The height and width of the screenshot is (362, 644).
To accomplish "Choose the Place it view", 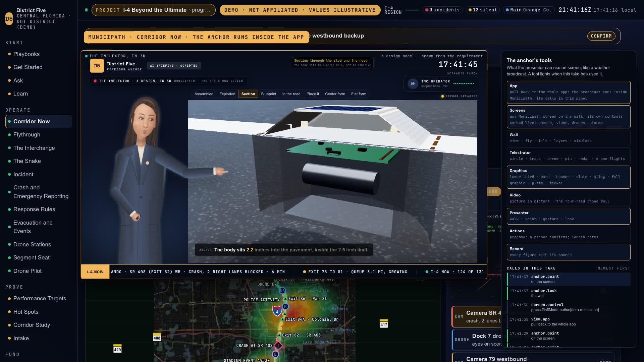I will click(313, 94).
